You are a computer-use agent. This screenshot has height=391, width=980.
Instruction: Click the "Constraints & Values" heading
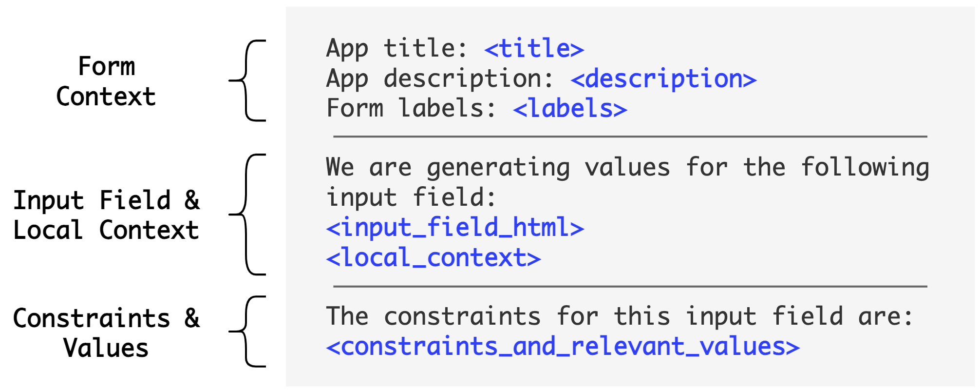(x=106, y=333)
